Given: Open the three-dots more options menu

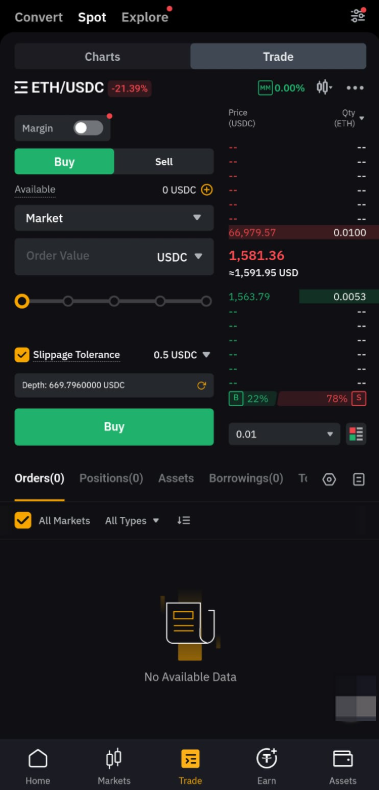Looking at the screenshot, I should 355,88.
